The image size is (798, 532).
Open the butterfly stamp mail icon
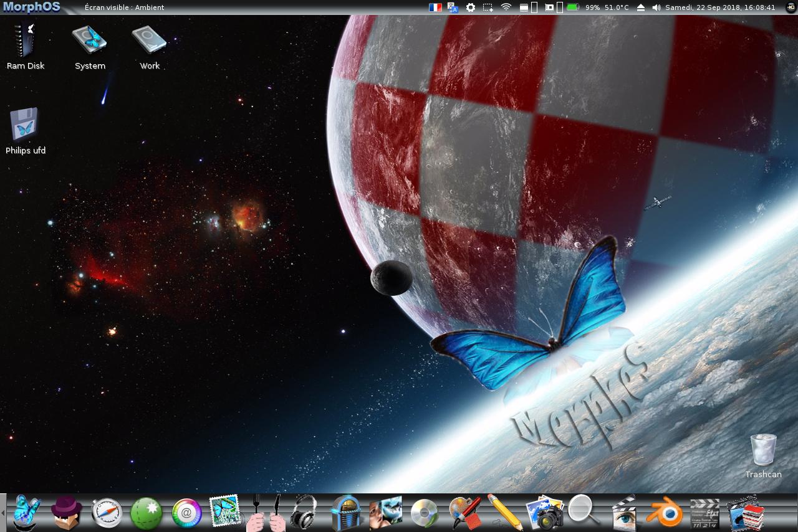224,512
